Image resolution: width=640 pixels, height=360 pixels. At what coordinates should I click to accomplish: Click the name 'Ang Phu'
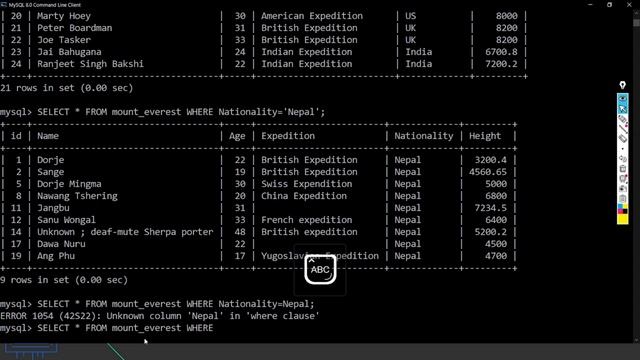(x=56, y=256)
